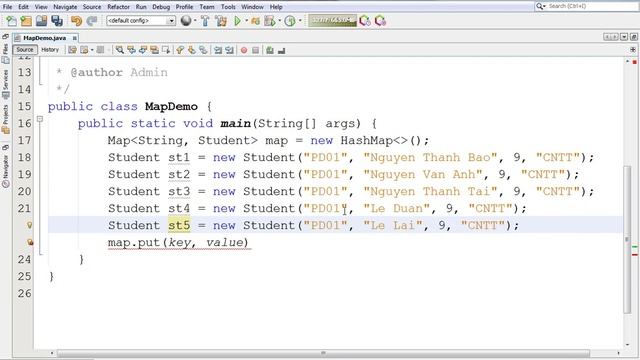This screenshot has height=360, width=640.
Task: Run the project with green play icon
Action: pyautogui.click(x=237, y=20)
